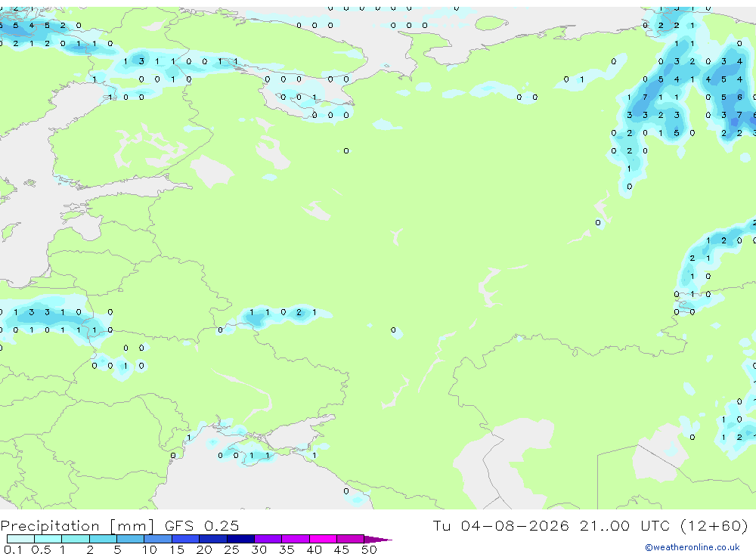This screenshot has width=756, height=554.
Task: Select the "40" legend scale label
Action: [x=314, y=549]
